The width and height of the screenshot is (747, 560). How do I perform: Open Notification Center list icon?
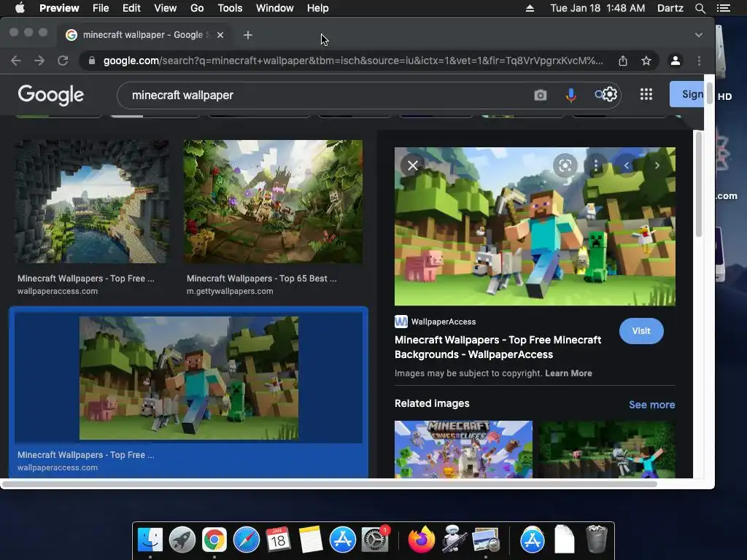pyautogui.click(x=723, y=8)
